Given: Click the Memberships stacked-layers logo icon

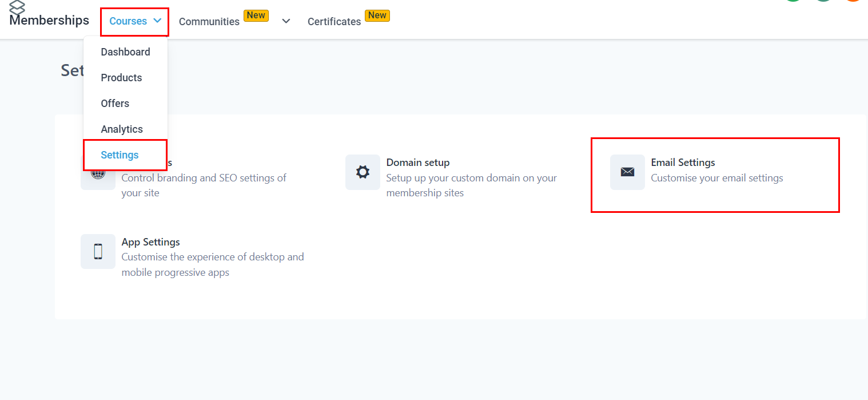Looking at the screenshot, I should pyautogui.click(x=17, y=7).
